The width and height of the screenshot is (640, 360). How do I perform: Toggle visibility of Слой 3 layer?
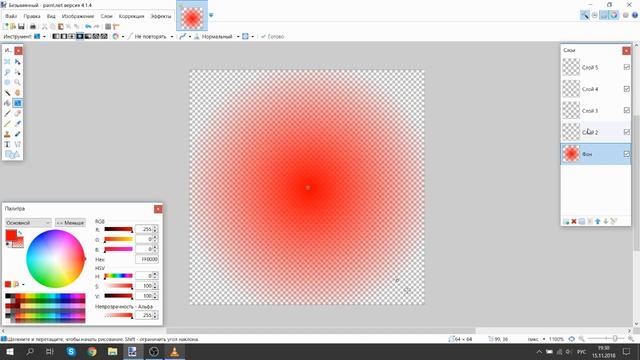pyautogui.click(x=627, y=110)
